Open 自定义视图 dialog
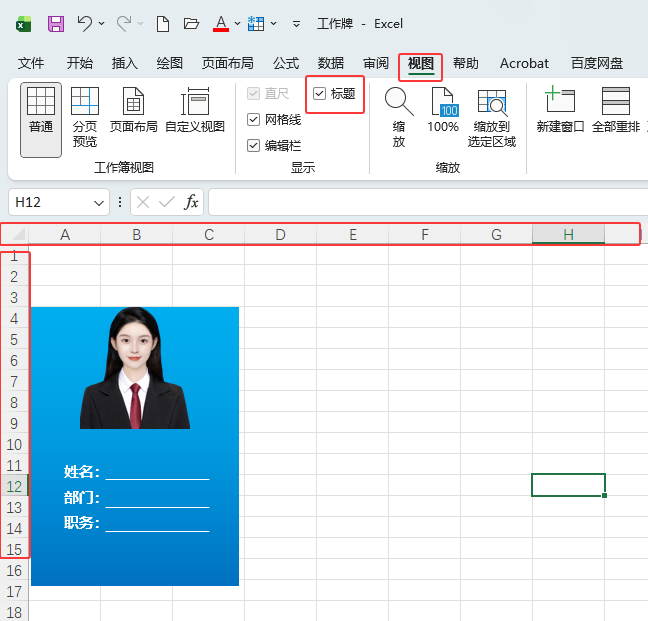Image resolution: width=648 pixels, height=621 pixels. (x=195, y=109)
